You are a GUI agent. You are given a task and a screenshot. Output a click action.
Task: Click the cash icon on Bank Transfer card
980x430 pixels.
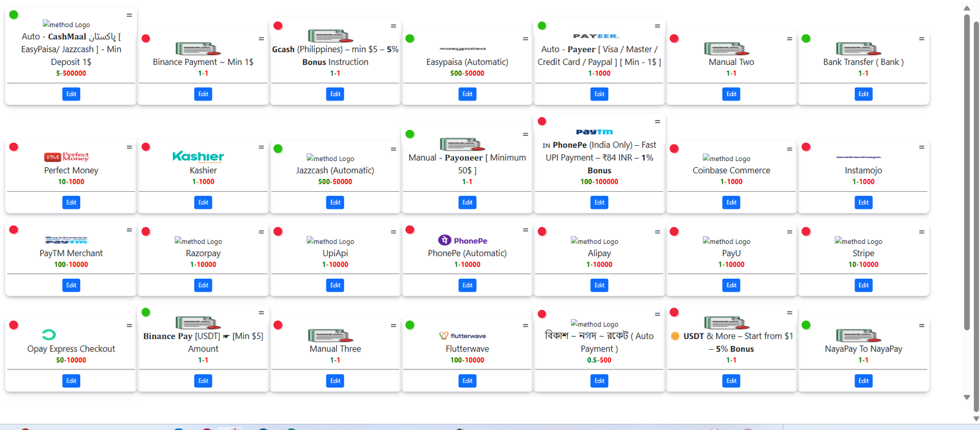(859, 48)
